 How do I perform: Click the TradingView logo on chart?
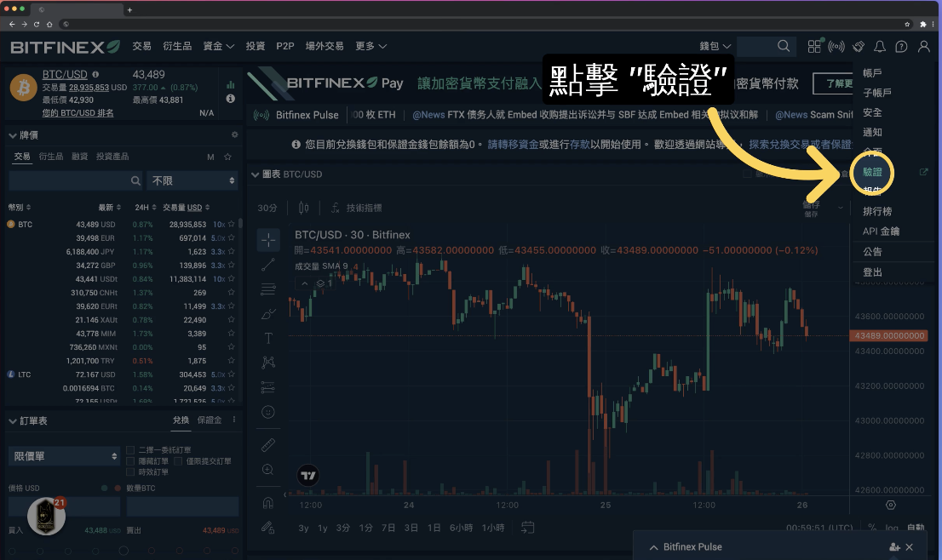click(x=308, y=476)
